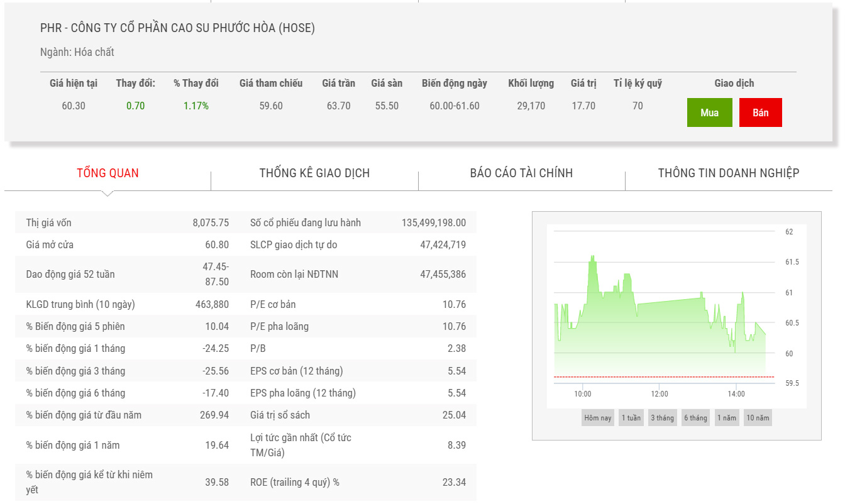
Task: Open the Báo cáo tài chính tab
Action: (521, 173)
